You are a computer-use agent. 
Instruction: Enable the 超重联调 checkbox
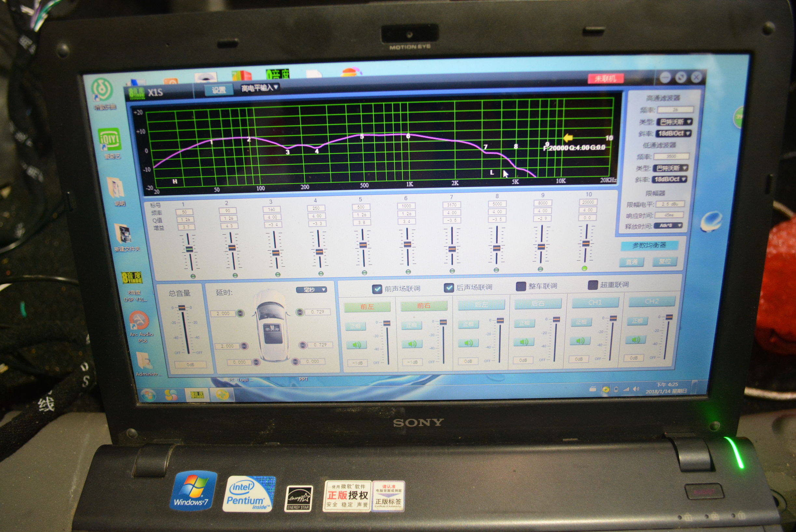tap(592, 285)
